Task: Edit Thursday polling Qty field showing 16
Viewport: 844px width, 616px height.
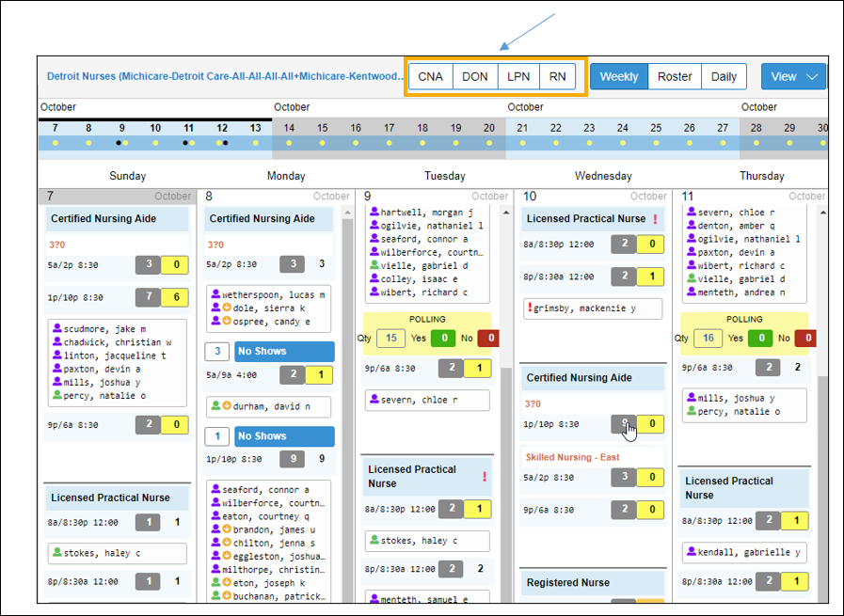Action: pyautogui.click(x=709, y=339)
